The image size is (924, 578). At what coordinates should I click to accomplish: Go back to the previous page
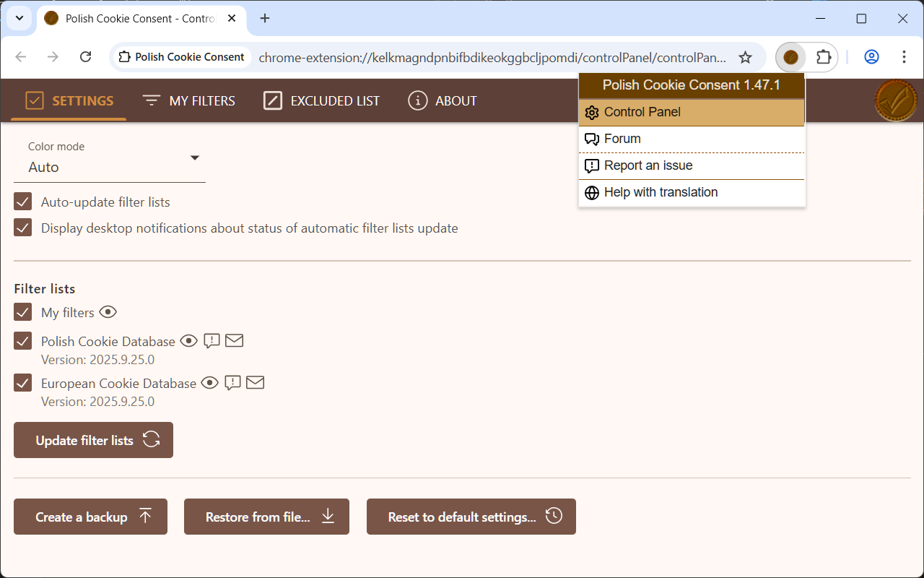pyautogui.click(x=21, y=57)
